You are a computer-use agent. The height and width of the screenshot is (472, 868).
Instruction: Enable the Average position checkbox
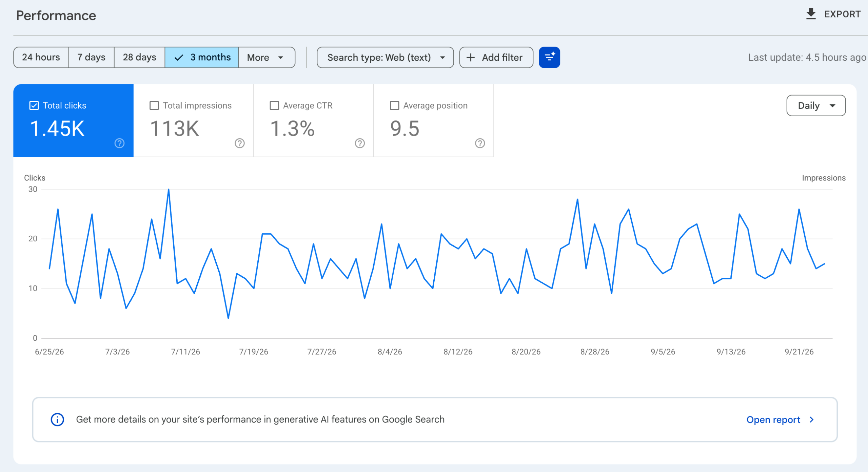point(394,105)
